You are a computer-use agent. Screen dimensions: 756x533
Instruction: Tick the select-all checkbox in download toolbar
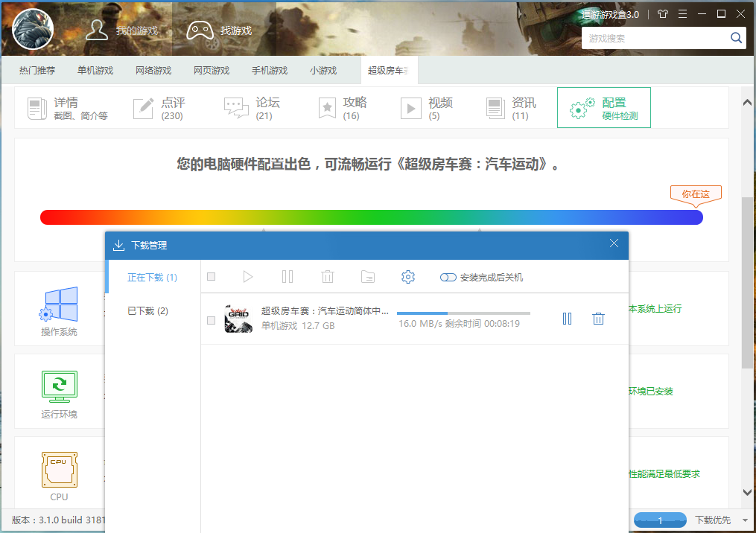pos(212,277)
